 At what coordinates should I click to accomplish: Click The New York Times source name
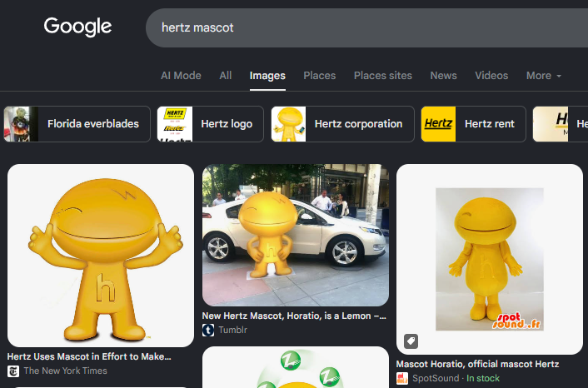tap(65, 371)
